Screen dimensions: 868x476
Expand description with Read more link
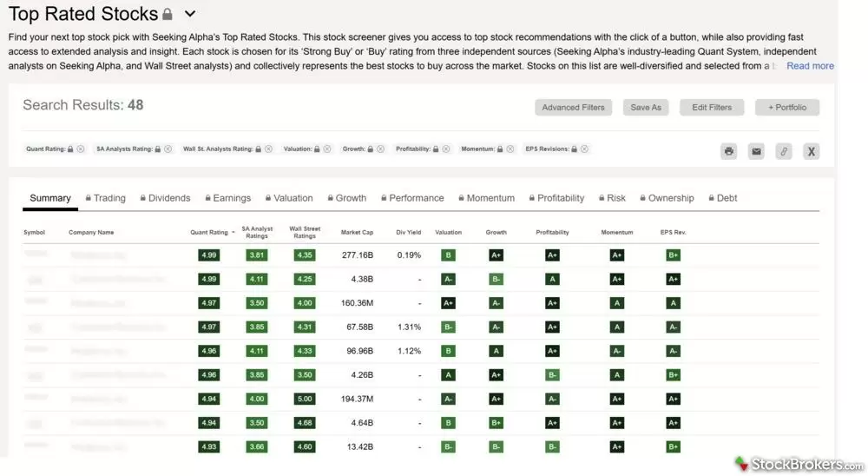coord(810,66)
